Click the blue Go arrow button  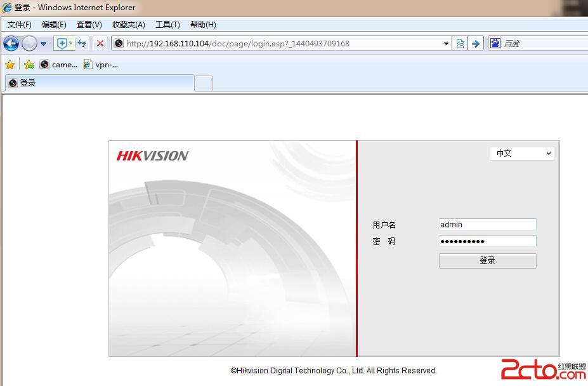tap(476, 44)
